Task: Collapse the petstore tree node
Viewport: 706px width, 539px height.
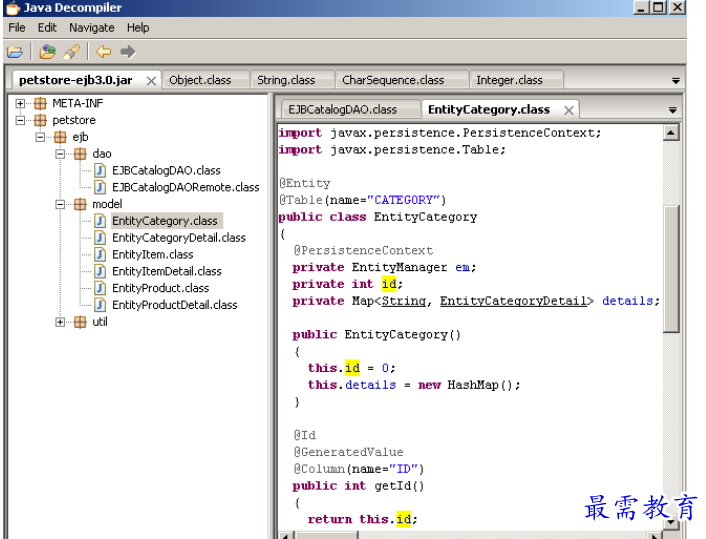Action: pos(20,120)
